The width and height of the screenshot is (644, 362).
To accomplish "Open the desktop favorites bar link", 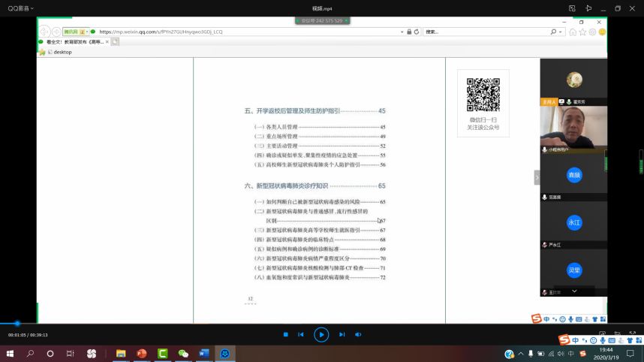I will 60,52.
